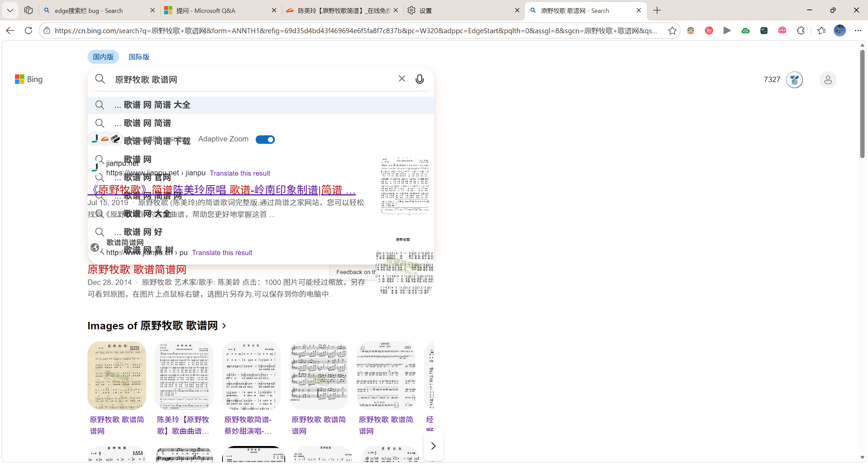Open the 《原野牧歌》简谱陈美玲原唱 result link

(x=222, y=190)
